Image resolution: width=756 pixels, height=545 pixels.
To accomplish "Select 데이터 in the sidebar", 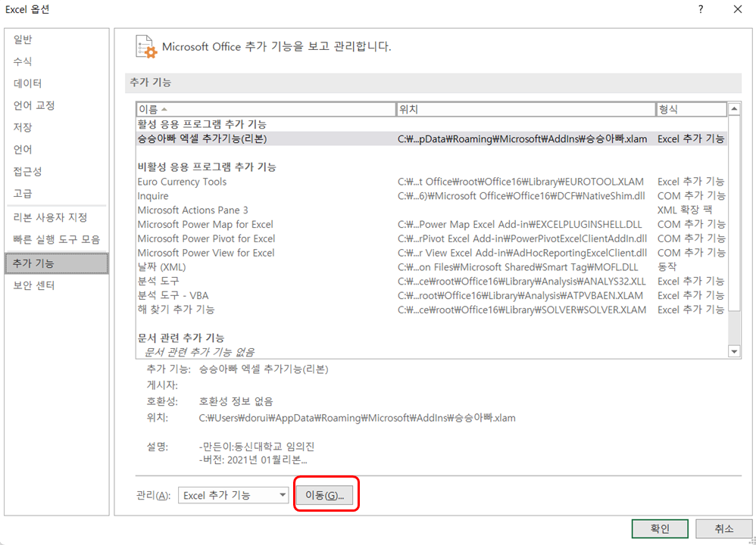I will (x=56, y=83).
